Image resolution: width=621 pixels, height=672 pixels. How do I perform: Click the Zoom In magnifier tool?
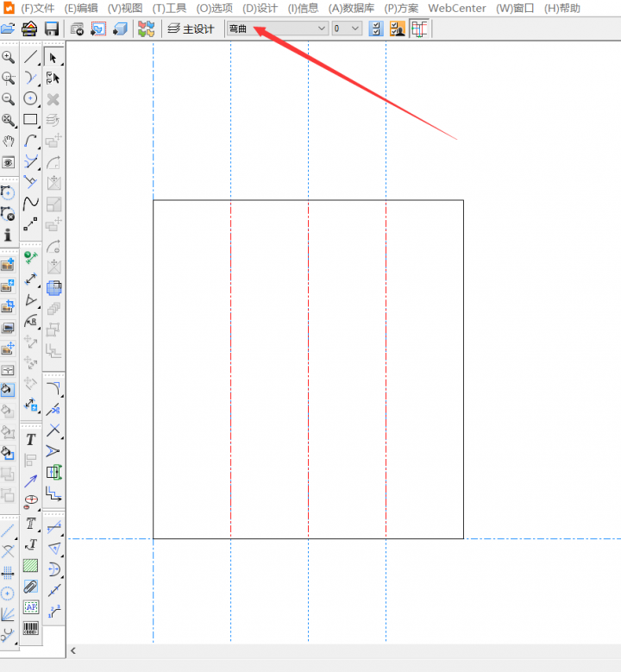(9, 57)
